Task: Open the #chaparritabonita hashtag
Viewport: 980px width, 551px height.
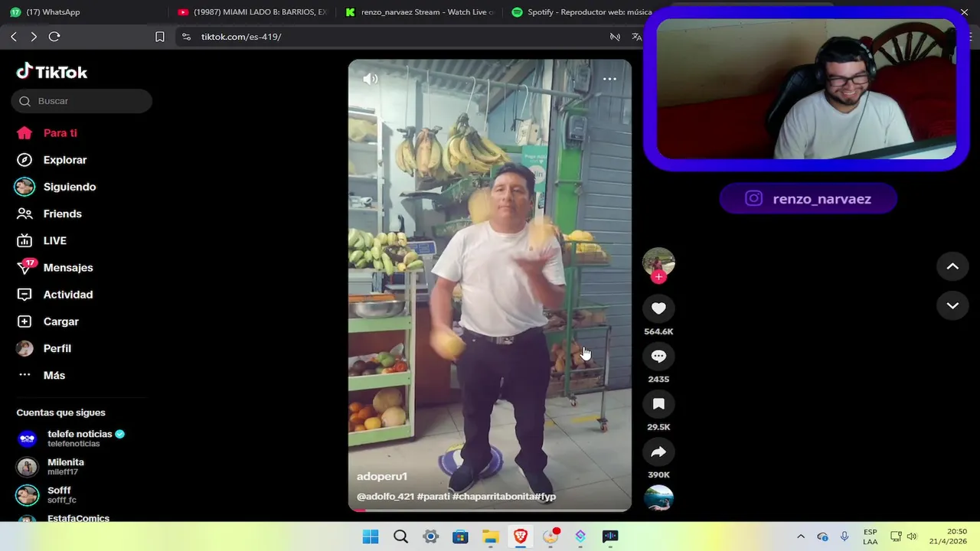Action: (x=494, y=497)
